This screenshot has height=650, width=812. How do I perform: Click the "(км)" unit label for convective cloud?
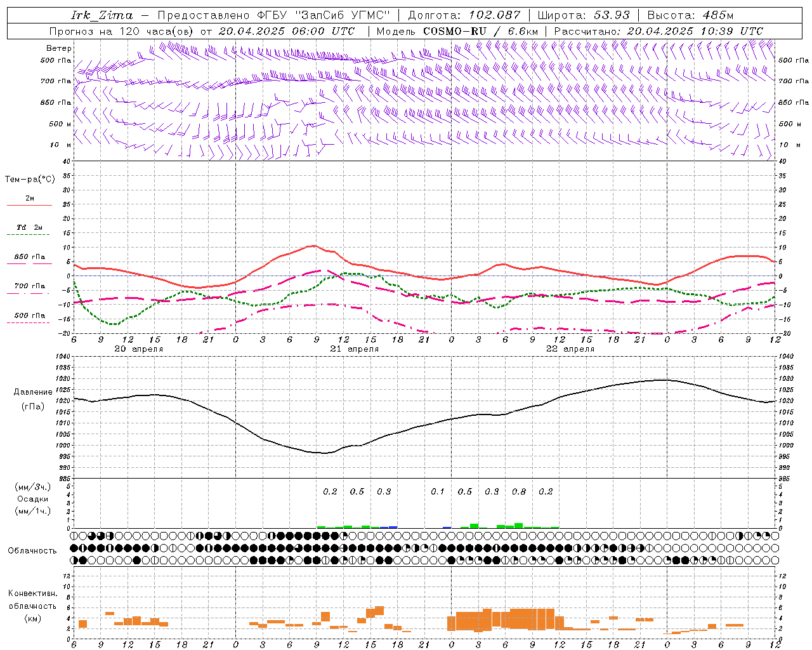(32, 618)
